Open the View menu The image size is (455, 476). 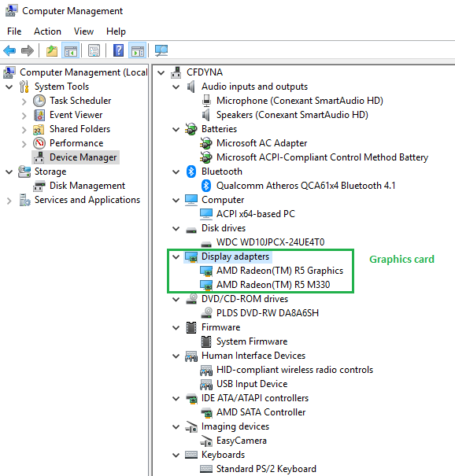(83, 31)
